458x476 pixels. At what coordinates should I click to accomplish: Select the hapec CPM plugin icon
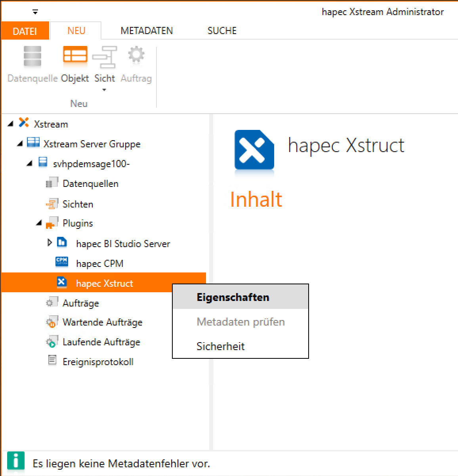[x=62, y=262]
